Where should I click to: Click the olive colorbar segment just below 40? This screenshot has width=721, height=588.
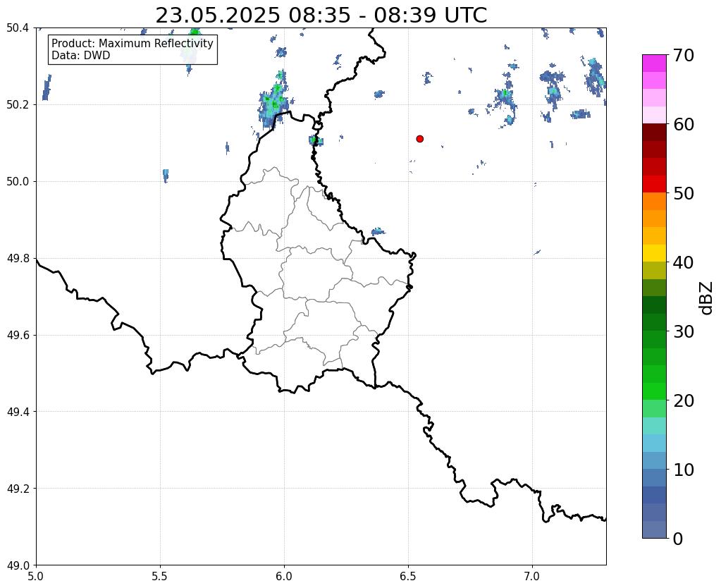pyautogui.click(x=654, y=271)
